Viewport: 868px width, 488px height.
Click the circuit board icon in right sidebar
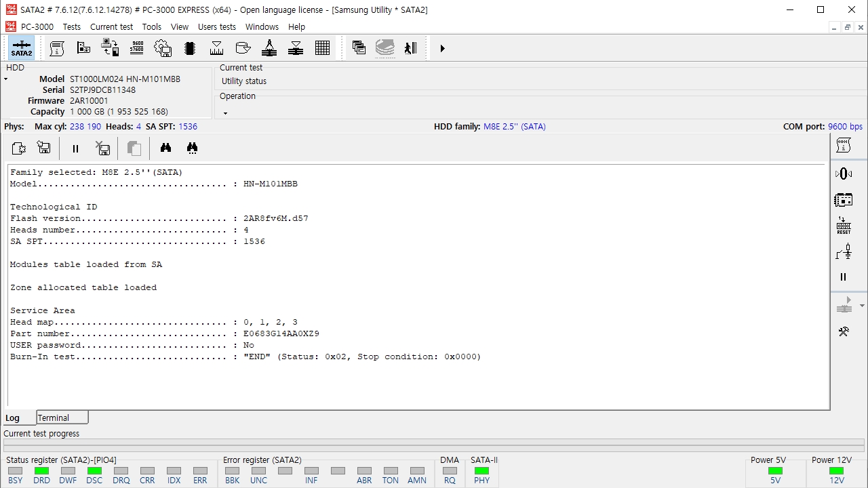[x=844, y=200]
